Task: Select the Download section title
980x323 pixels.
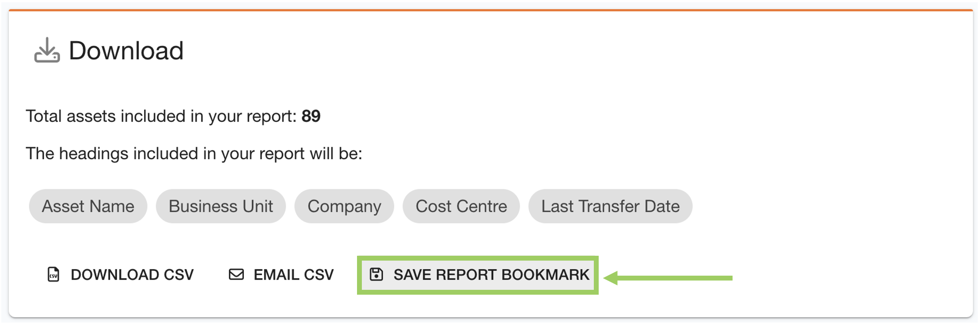Action: click(x=127, y=50)
